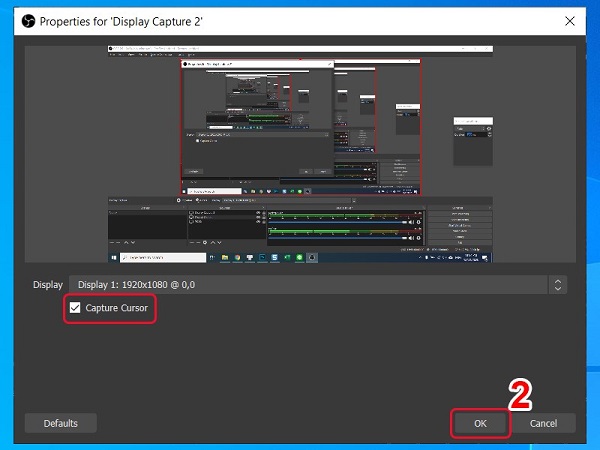Minimize the Properties dialog window
The height and width of the screenshot is (450, 600).
[482, 20]
